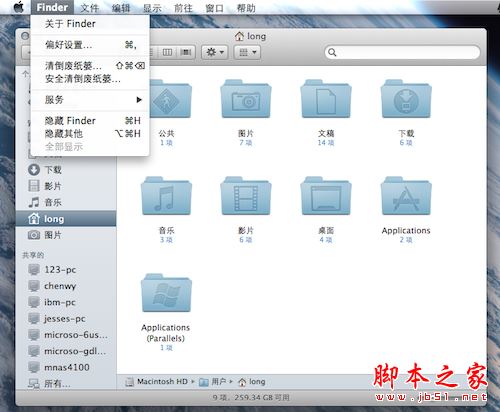Expand the 服务 submenu
This screenshot has height=412, width=500.
click(90, 100)
